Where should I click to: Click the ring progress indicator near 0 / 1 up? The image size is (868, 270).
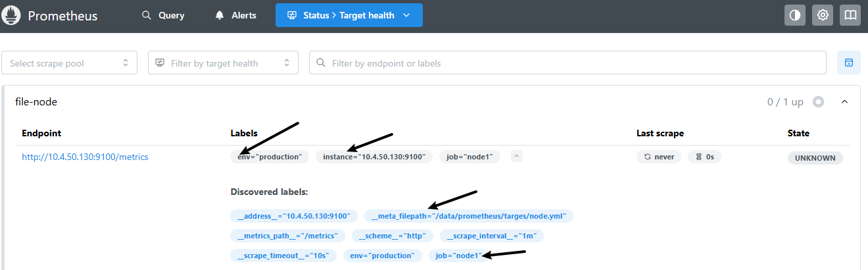[818, 102]
